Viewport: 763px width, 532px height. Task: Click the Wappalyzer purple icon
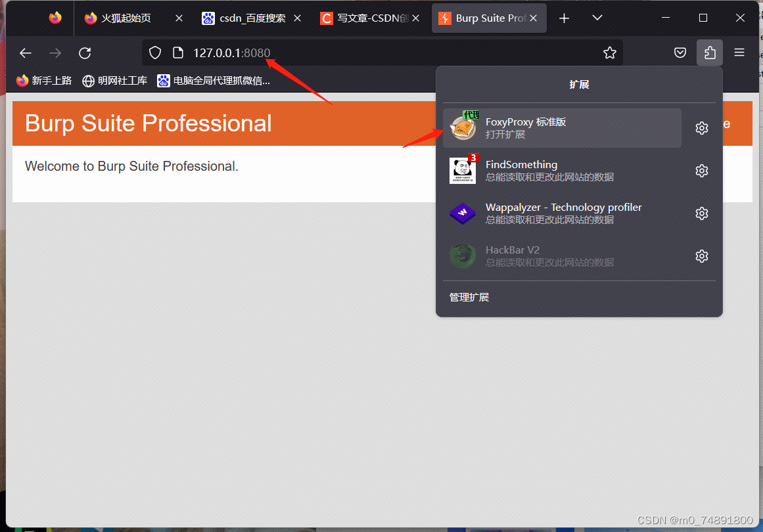pos(462,213)
